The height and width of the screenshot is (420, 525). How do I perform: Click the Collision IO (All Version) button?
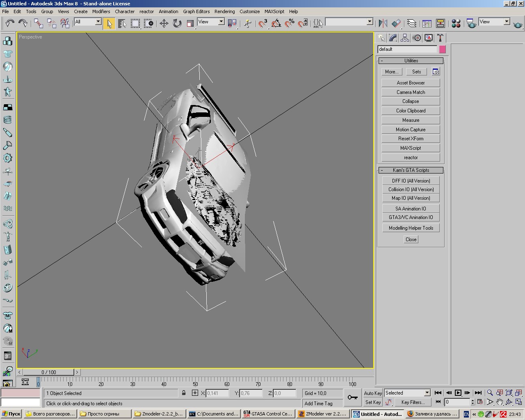pyautogui.click(x=411, y=189)
